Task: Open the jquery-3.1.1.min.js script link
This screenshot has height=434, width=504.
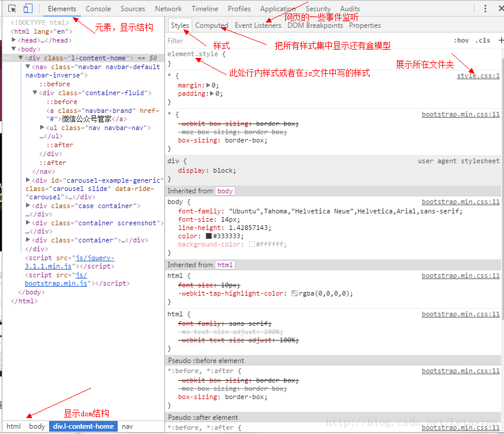Action: [69, 262]
